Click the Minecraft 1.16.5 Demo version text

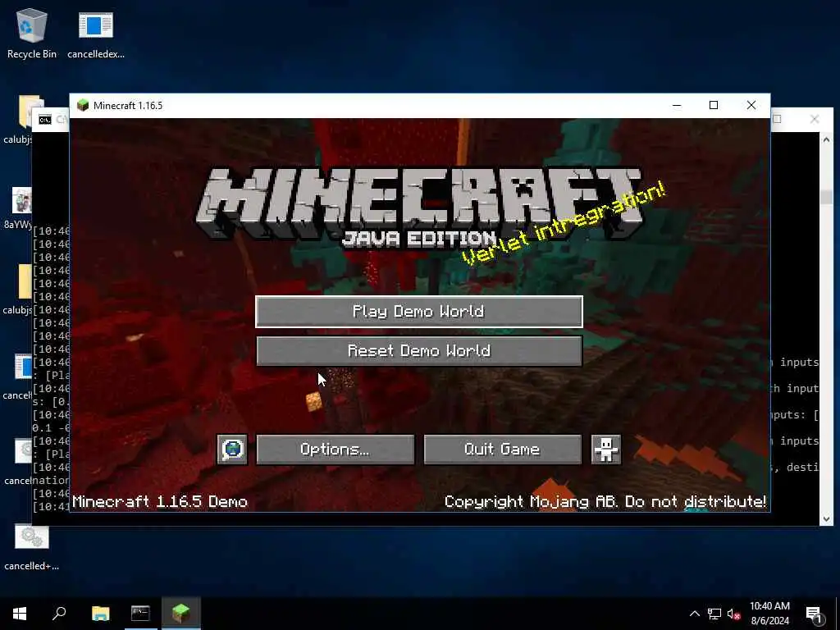160,501
